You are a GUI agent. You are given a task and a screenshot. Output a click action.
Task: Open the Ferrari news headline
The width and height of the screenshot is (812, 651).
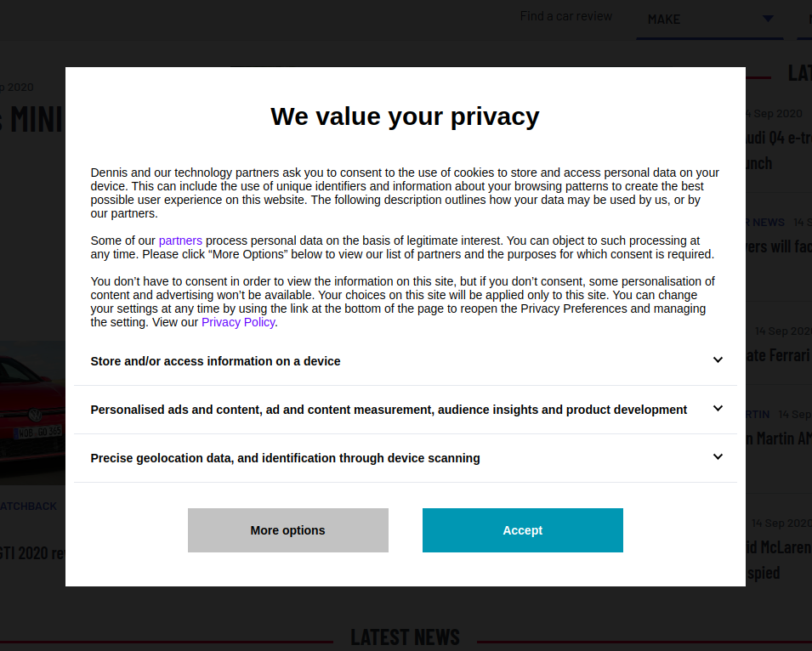777,355
